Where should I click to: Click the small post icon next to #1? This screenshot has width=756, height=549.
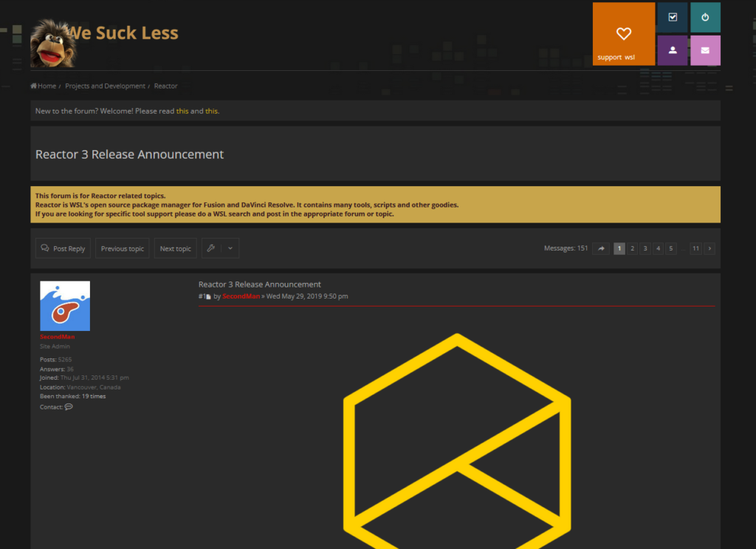click(x=208, y=297)
